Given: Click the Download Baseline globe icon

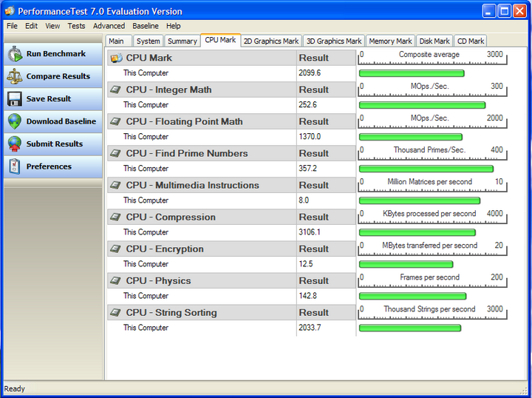Looking at the screenshot, I should tap(15, 121).
